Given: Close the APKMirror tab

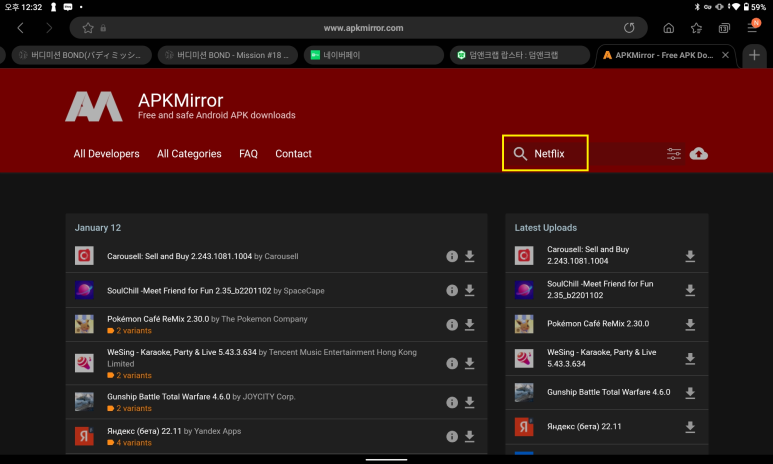Looking at the screenshot, I should click(725, 55).
